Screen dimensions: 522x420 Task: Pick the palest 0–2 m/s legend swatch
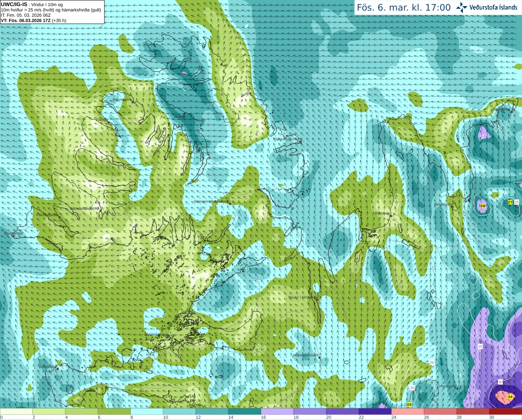[x=16, y=411]
